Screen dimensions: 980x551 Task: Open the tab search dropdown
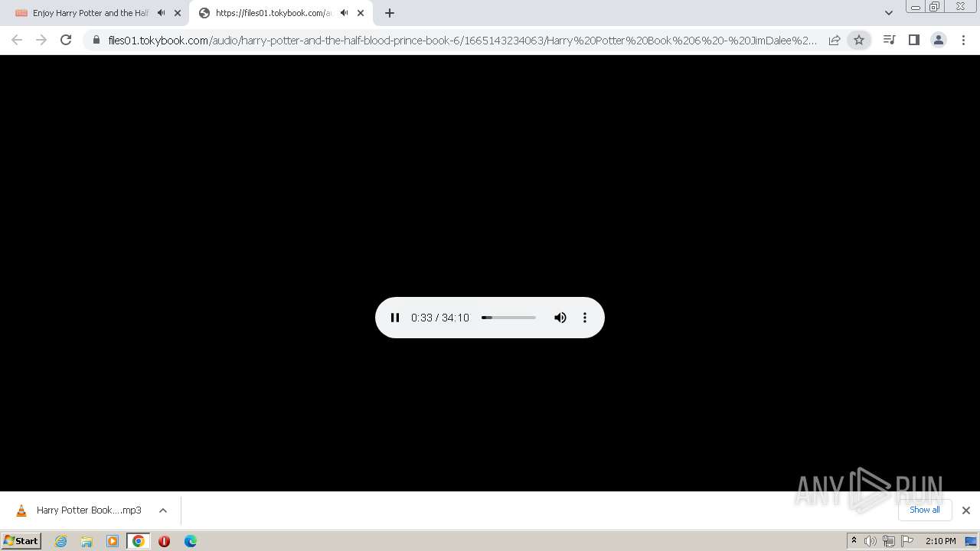point(889,13)
